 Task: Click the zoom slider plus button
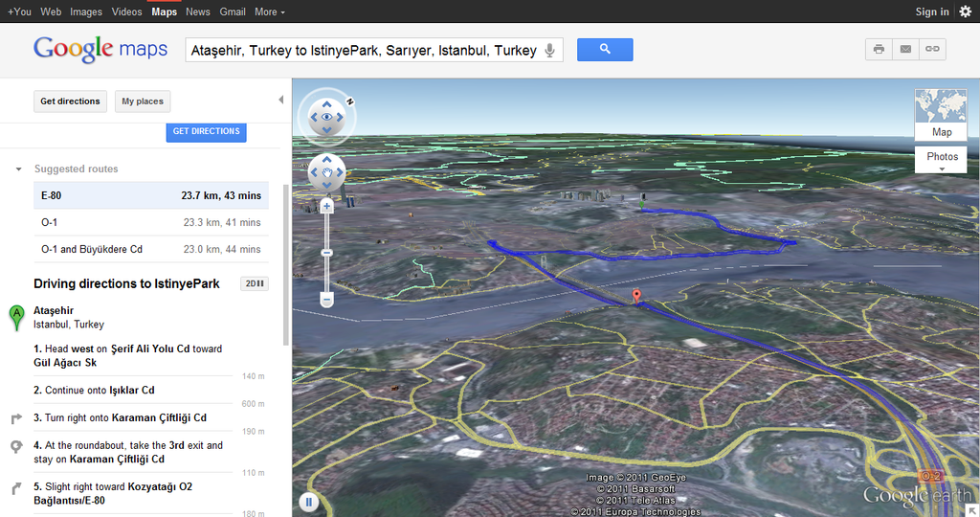point(326,206)
